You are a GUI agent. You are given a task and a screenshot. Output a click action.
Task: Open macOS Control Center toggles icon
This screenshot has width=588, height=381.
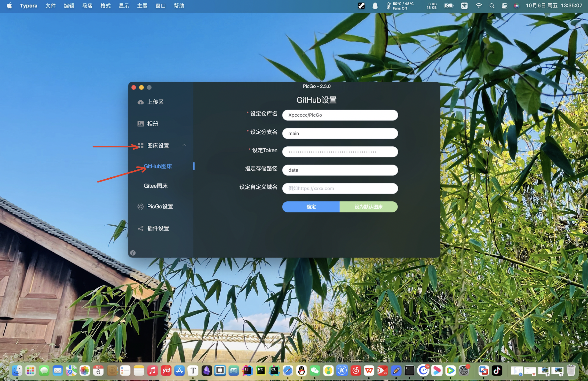point(504,6)
